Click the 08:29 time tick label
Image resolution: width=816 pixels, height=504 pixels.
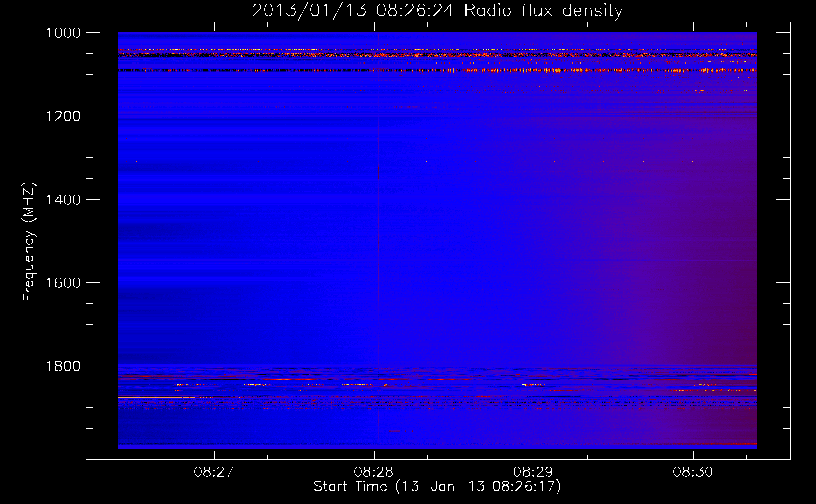pyautogui.click(x=533, y=472)
